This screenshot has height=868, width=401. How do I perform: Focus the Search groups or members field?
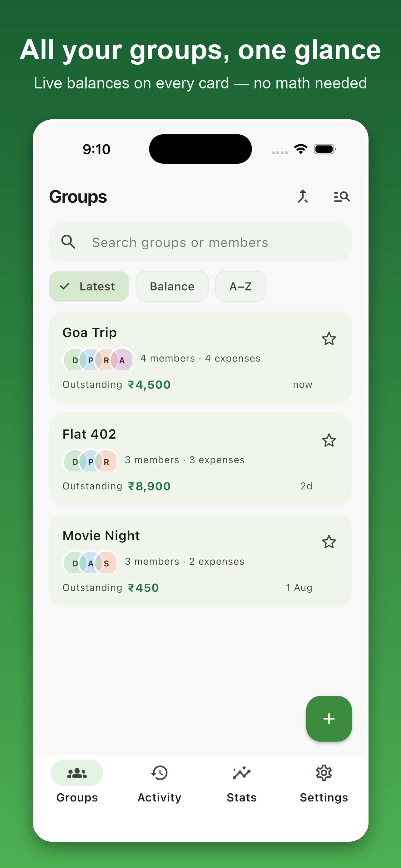coord(200,242)
